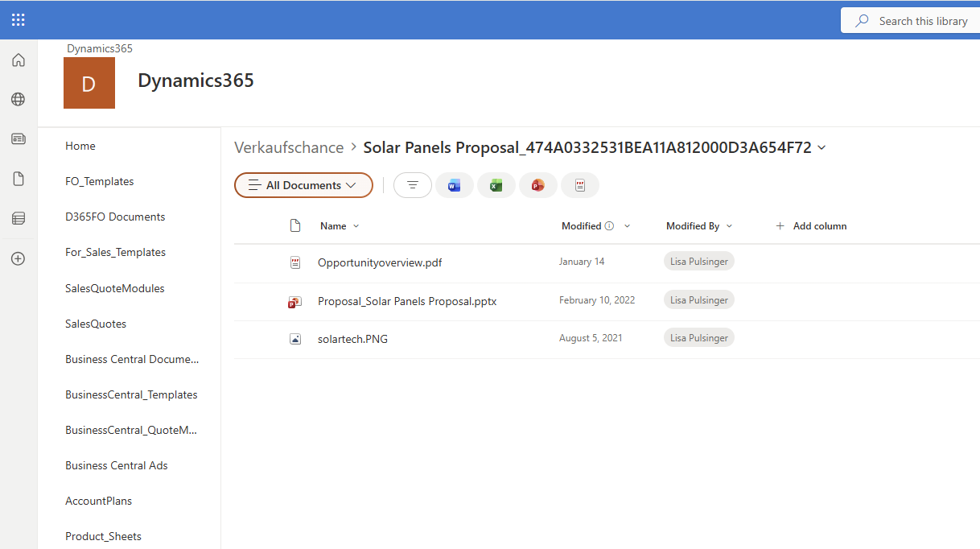Click the file type column header icon

[x=295, y=226]
